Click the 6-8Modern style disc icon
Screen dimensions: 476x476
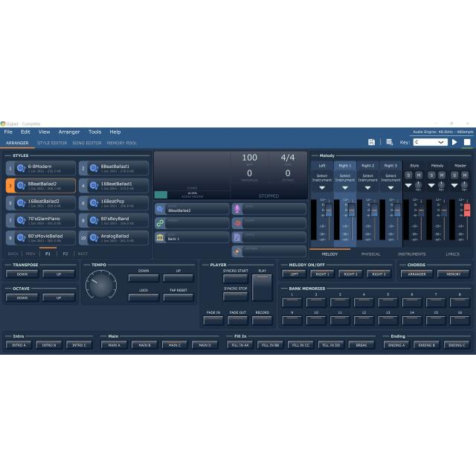click(21, 168)
